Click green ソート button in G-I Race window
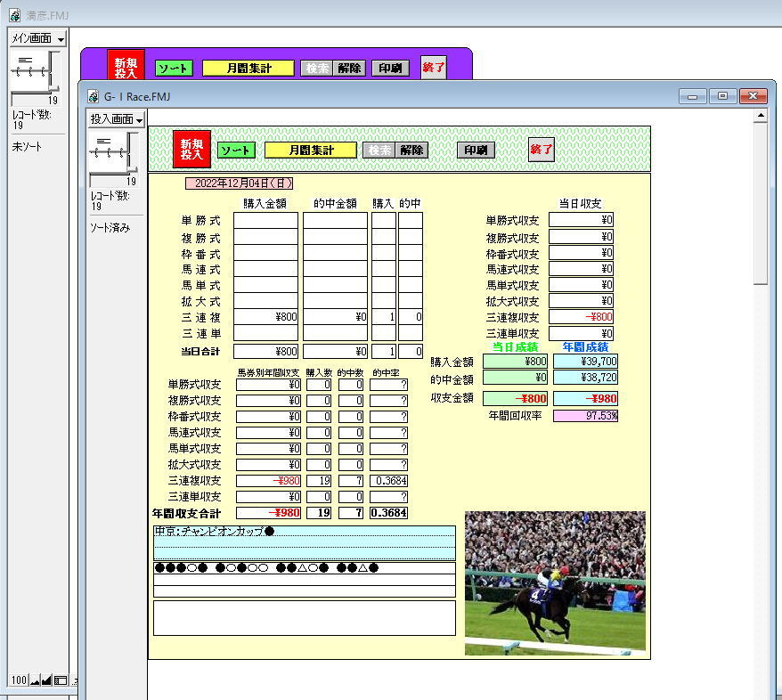This screenshot has height=700, width=782. [236, 151]
